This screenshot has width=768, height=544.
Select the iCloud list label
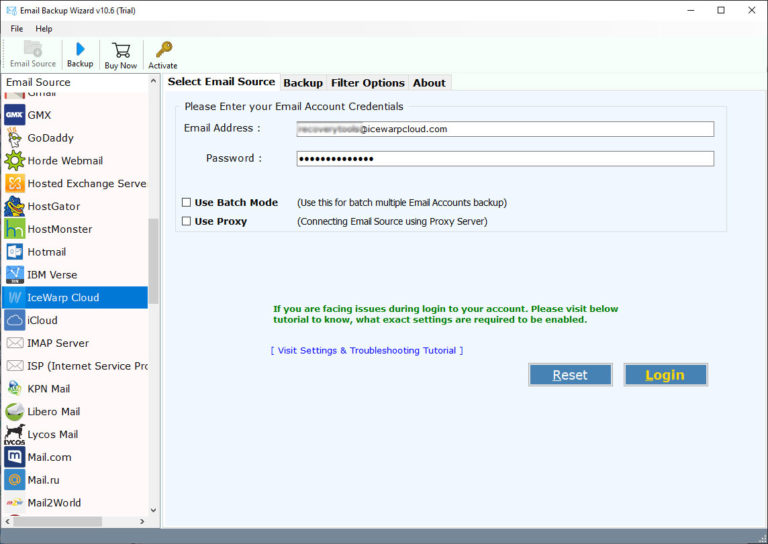(x=42, y=320)
